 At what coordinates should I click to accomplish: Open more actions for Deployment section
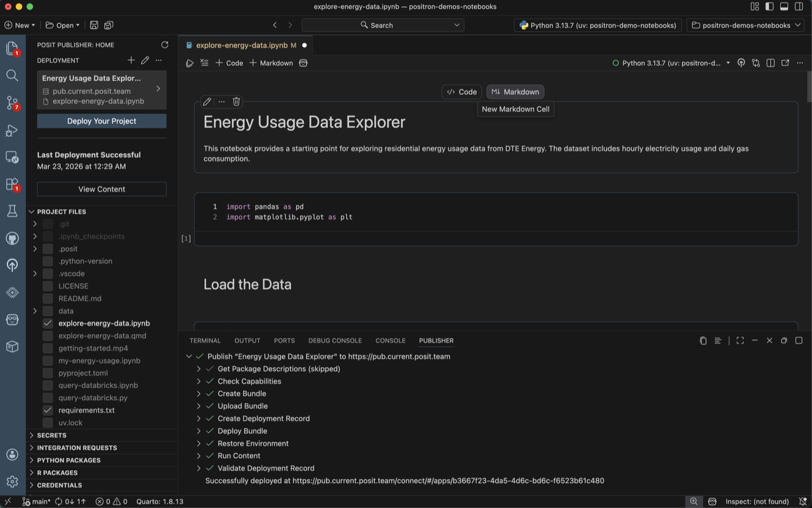[159, 60]
